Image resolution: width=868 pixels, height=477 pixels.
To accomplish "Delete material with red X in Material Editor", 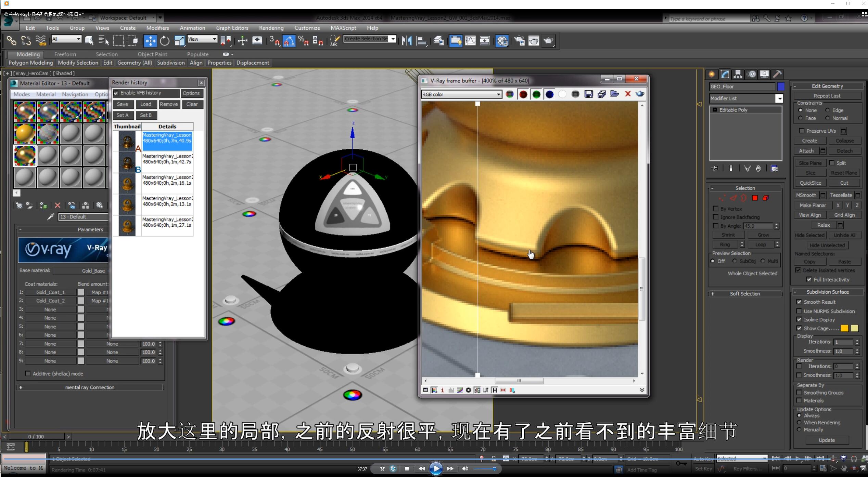I will click(x=58, y=205).
